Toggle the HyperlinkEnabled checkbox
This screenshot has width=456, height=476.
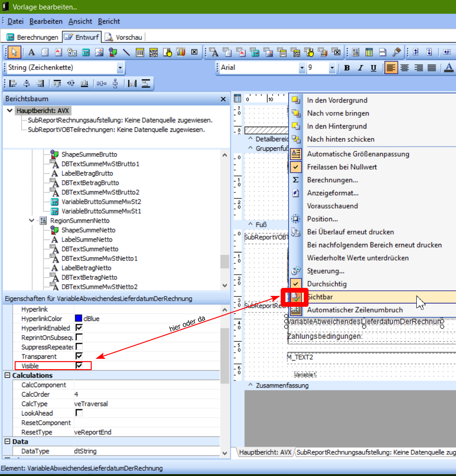[x=79, y=328]
